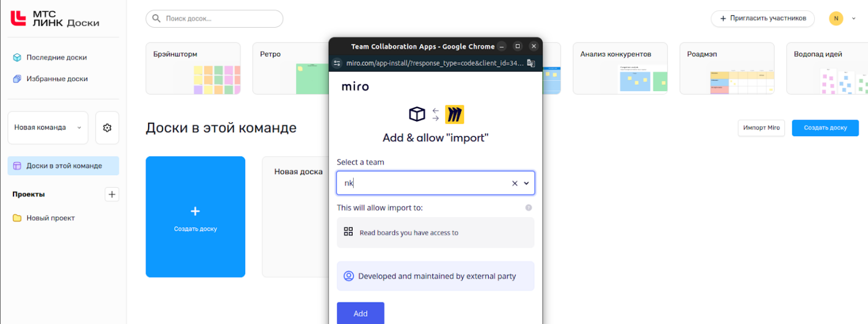Image resolution: width=868 pixels, height=324 pixels.
Task: Click the translate page icon in address bar
Action: pyautogui.click(x=531, y=63)
